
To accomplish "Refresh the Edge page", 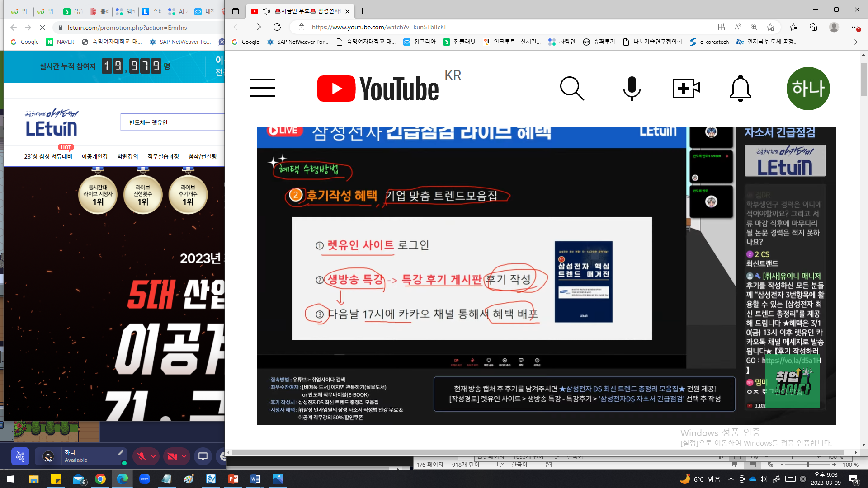I will pyautogui.click(x=277, y=27).
